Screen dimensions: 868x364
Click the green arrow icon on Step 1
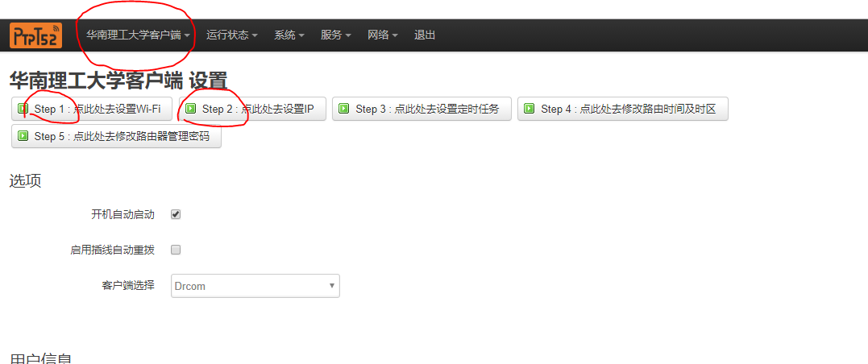tap(23, 109)
